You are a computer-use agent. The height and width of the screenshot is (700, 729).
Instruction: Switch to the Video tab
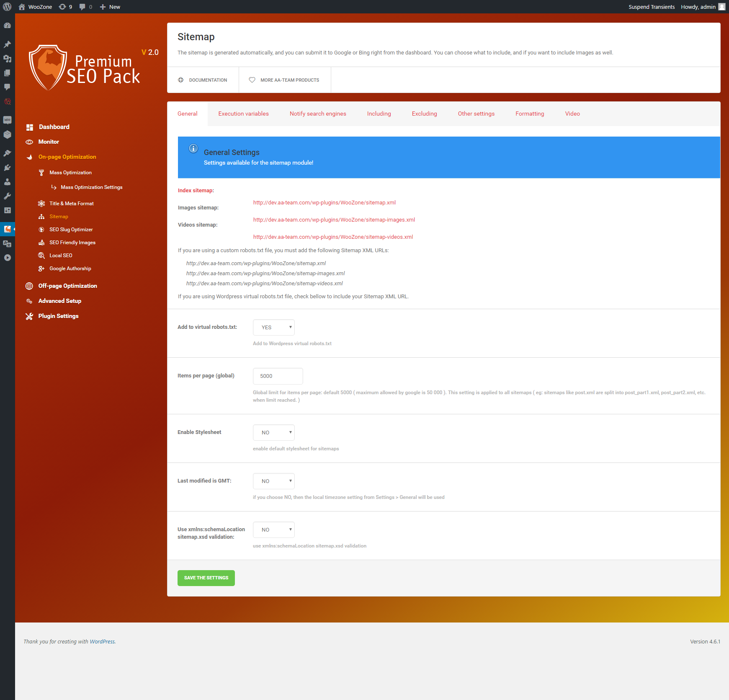572,114
